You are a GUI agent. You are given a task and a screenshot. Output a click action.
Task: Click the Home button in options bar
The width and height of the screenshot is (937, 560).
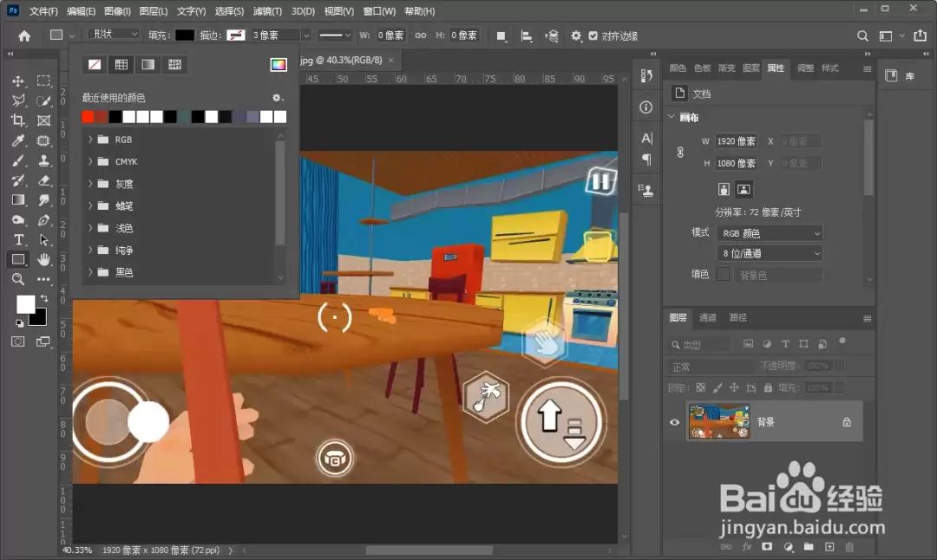[x=24, y=36]
